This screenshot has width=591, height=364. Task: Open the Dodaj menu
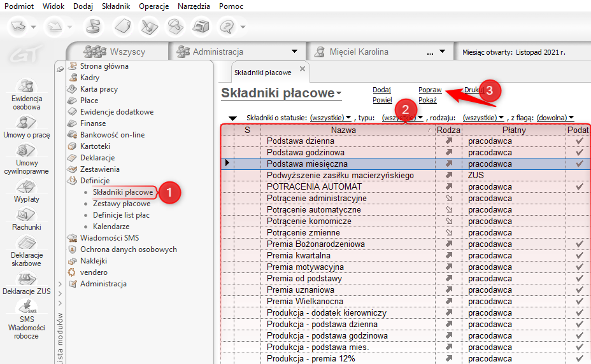(x=83, y=6)
